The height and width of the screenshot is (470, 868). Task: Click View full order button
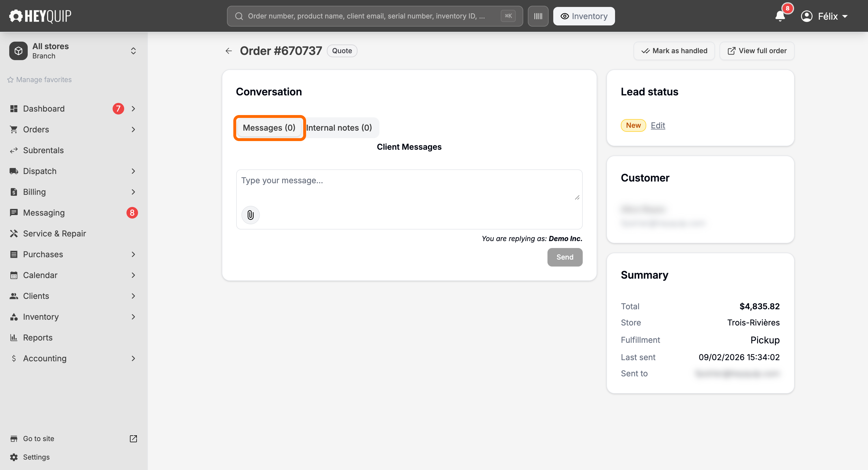pos(757,51)
